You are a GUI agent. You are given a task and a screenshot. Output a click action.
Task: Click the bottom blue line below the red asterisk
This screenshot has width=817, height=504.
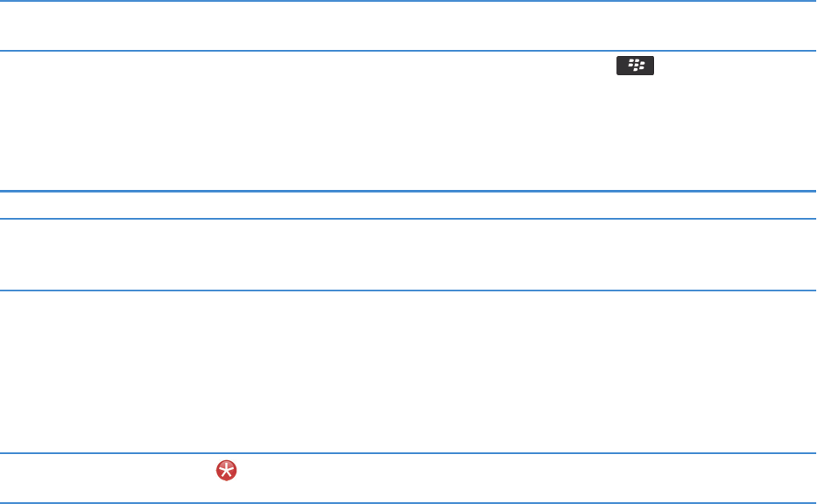[x=408, y=502]
